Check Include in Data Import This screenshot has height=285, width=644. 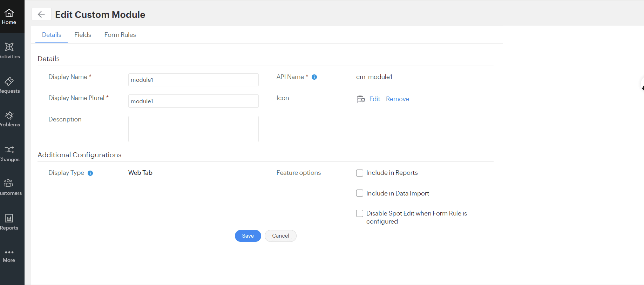click(x=360, y=193)
